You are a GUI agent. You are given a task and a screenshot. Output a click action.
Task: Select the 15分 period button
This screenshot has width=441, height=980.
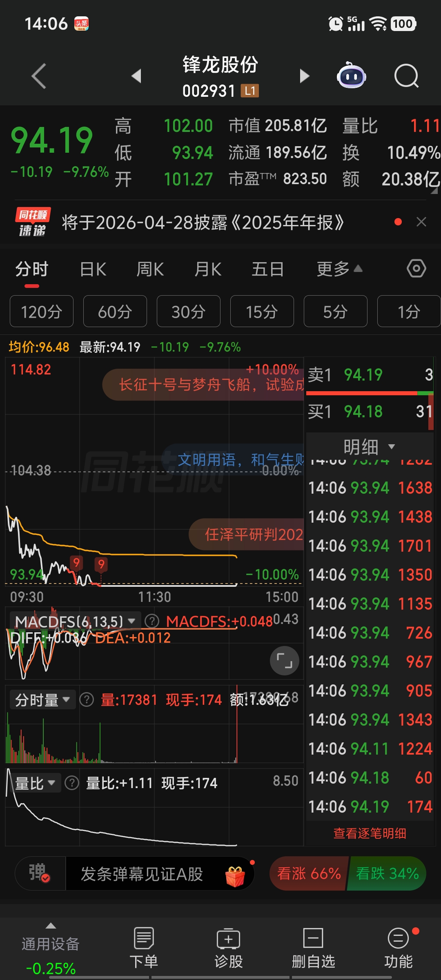pyautogui.click(x=262, y=311)
